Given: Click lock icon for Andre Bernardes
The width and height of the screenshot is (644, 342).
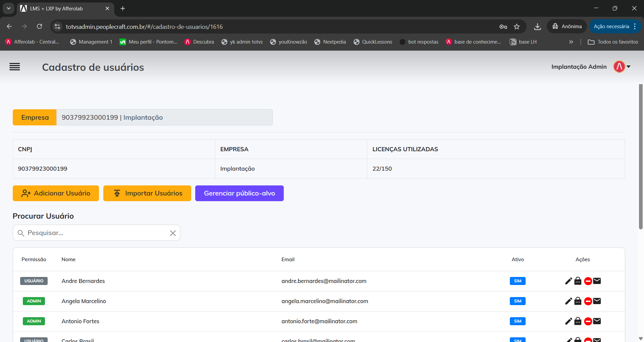Looking at the screenshot, I should click(x=578, y=281).
